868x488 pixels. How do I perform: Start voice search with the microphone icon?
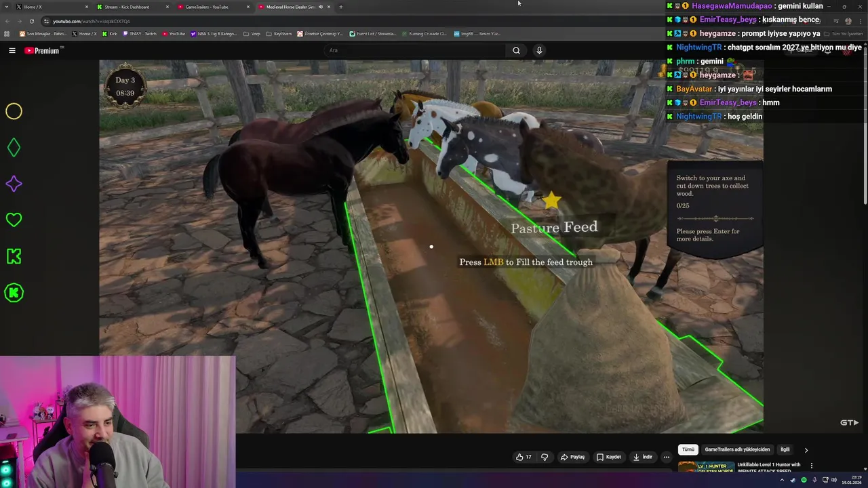[x=539, y=50]
